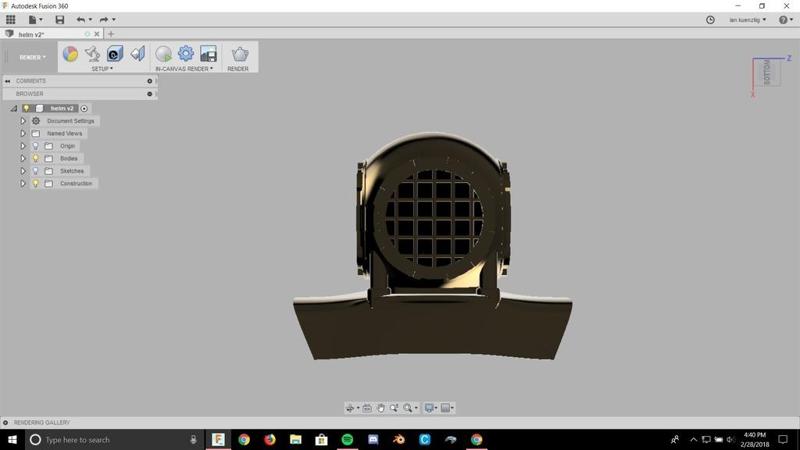Toggle visibility bulb of helm v2 root
Image resolution: width=800 pixels, height=450 pixels.
26,108
